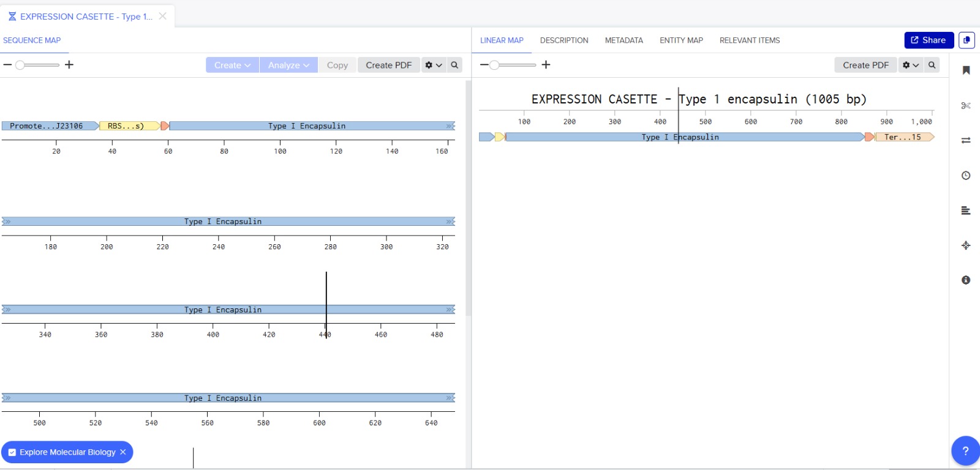Open the blue help question mark button
980x470 pixels.
[965, 451]
